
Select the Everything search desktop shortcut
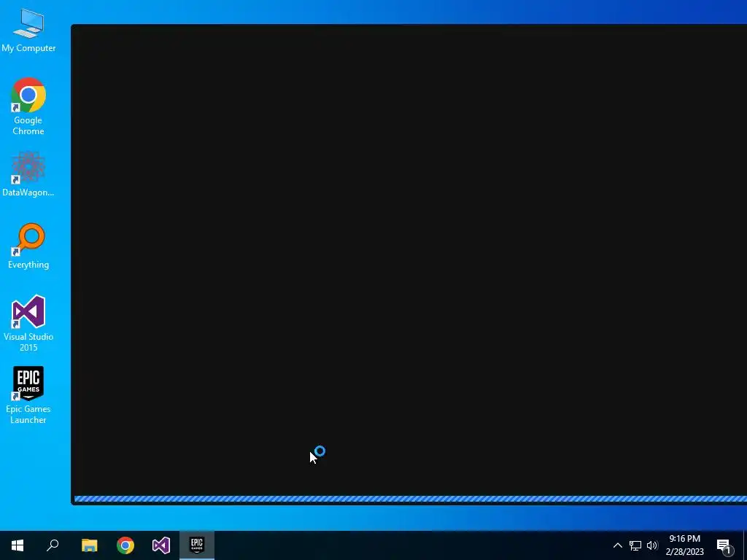click(x=28, y=246)
